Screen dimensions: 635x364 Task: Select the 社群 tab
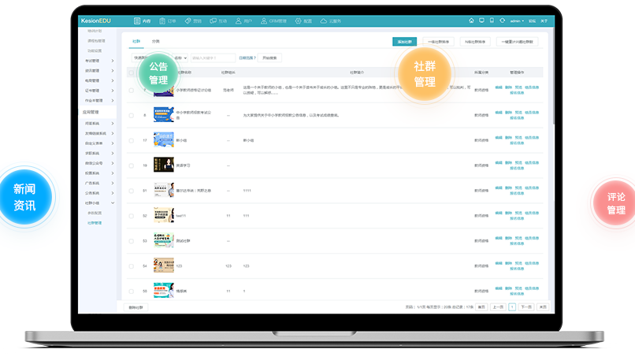[136, 41]
